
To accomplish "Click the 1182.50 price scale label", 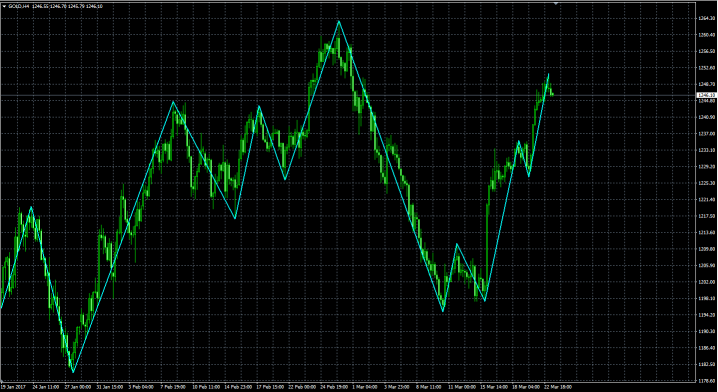I will click(707, 365).
